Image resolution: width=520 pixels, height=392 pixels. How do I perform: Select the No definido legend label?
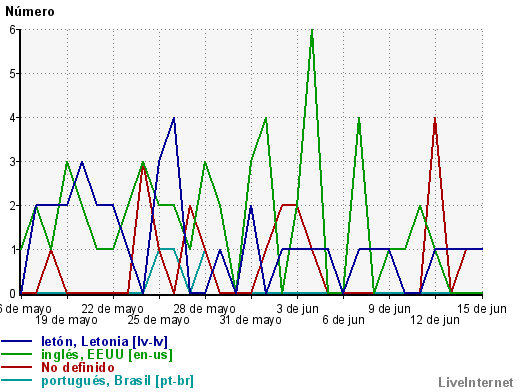(x=78, y=367)
